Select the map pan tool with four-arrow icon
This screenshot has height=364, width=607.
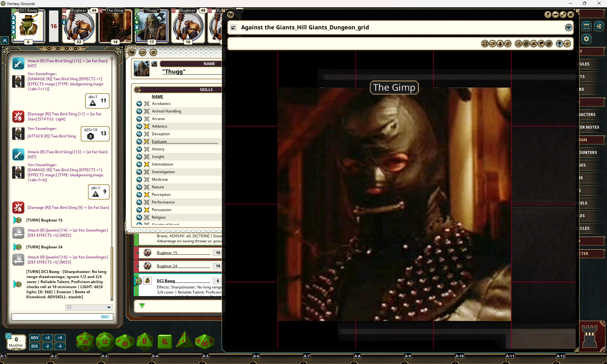(x=567, y=44)
